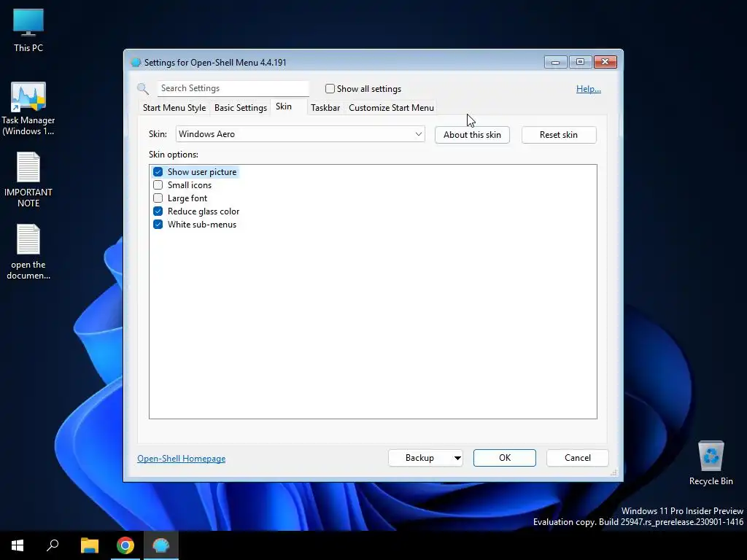
Task: Launch File Explorer from taskbar
Action: [89, 545]
